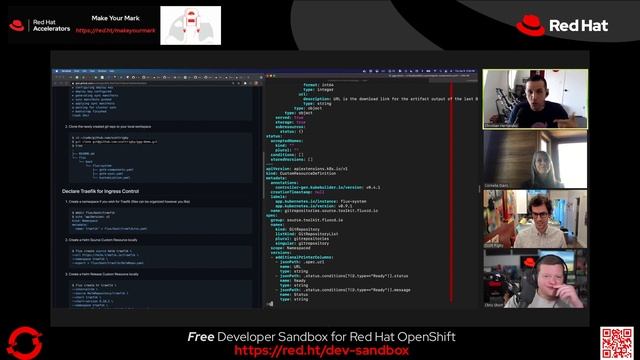Click the QR code image
The width and height of the screenshot is (640, 360).
coord(617,343)
